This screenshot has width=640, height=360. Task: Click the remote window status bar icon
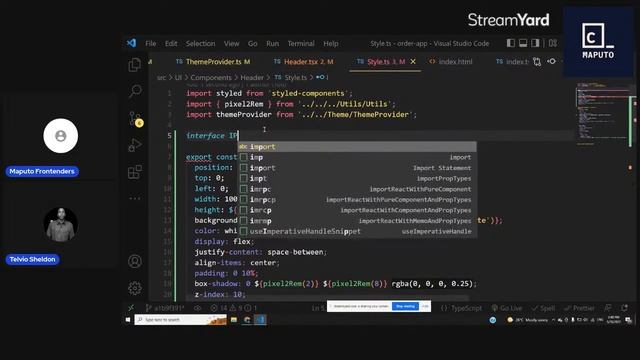tap(131, 308)
